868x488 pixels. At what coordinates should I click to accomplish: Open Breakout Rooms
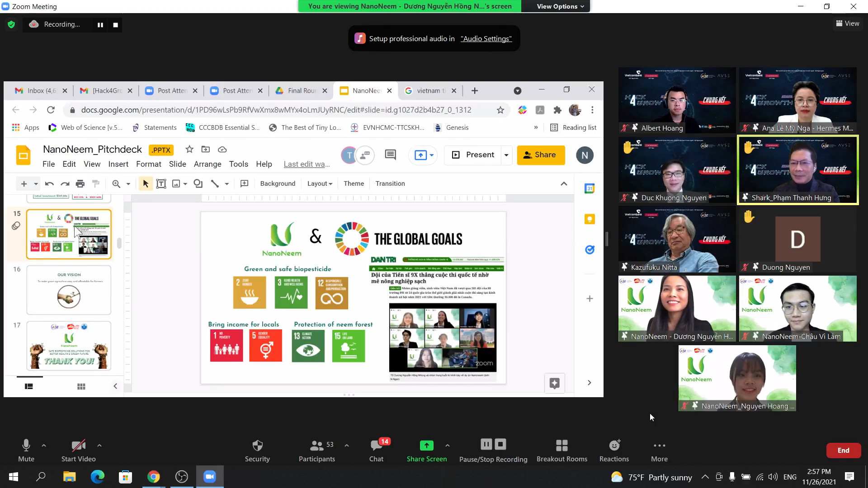(x=561, y=446)
